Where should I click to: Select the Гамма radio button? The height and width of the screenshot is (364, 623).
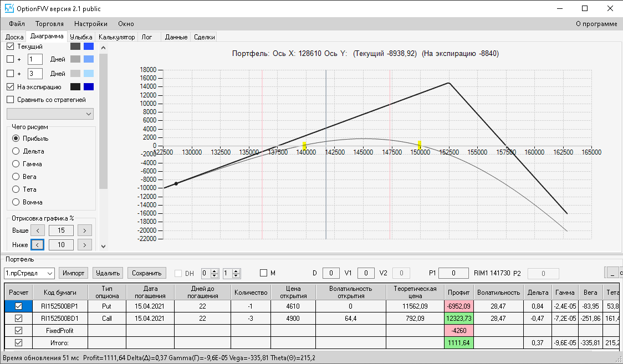[16, 164]
